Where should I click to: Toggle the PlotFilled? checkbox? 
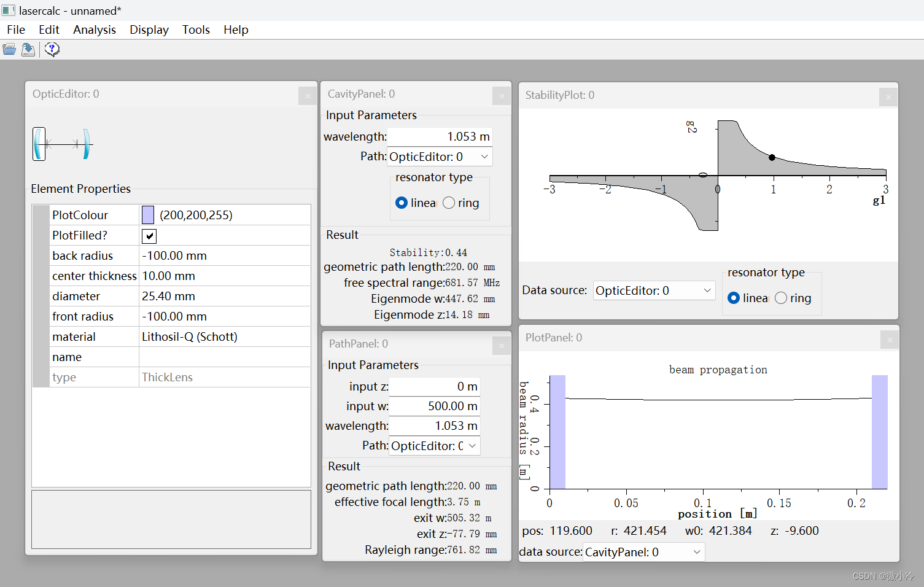click(x=149, y=236)
